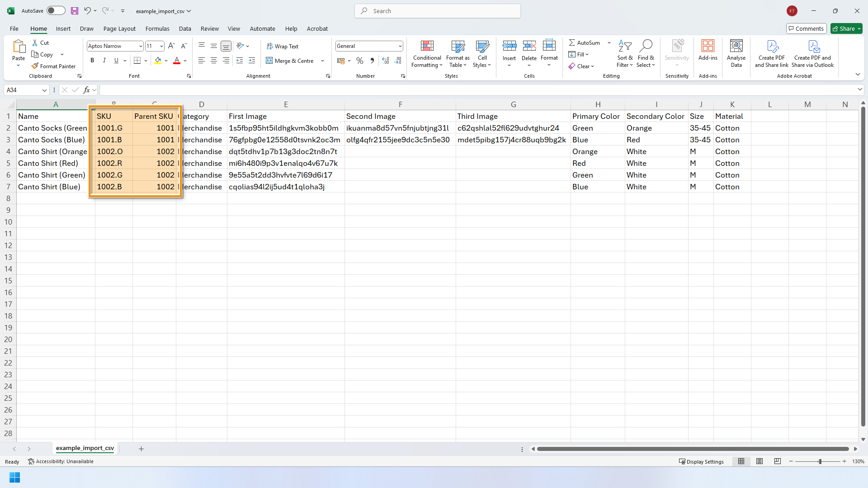Click the Format Painter brush icon

[x=35, y=66]
